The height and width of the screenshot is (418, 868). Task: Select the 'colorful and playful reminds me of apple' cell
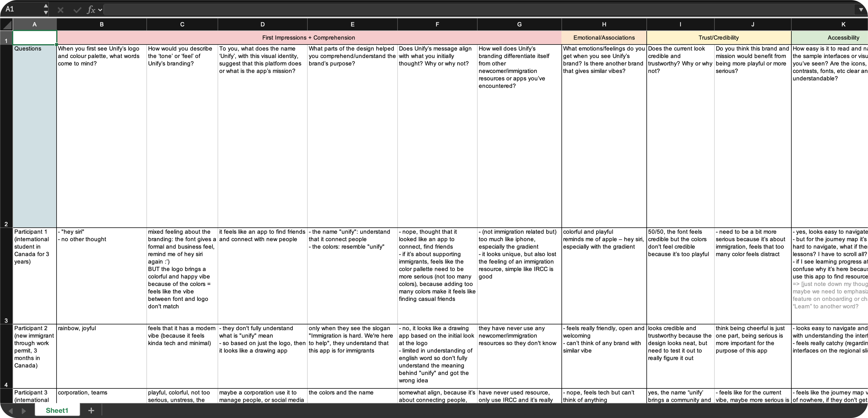pyautogui.click(x=604, y=276)
